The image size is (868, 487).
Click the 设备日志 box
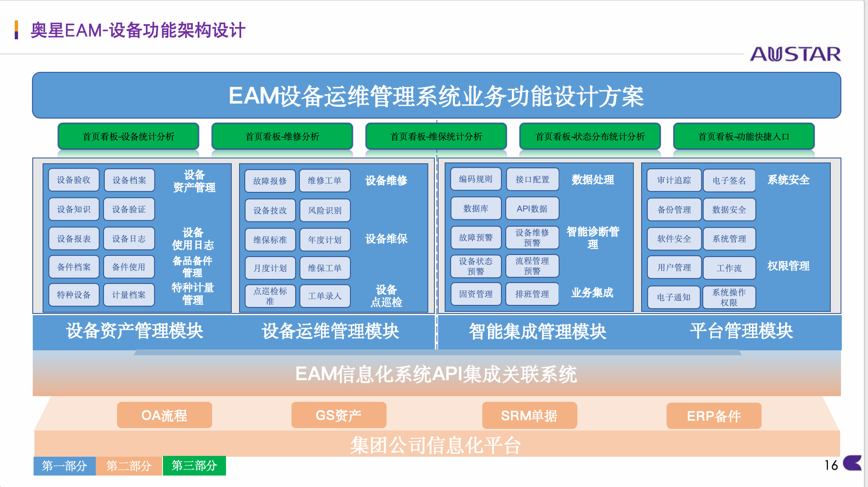pos(129,239)
